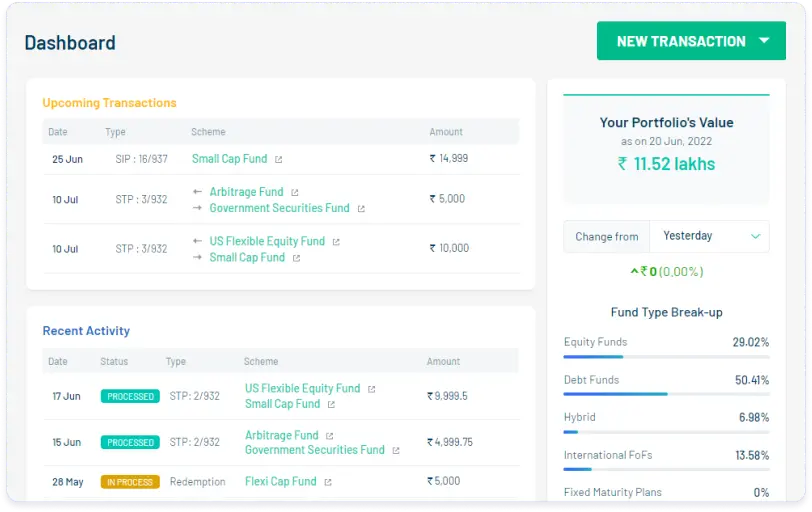
Task: Click external link icon next to upcoming Arbitrage Fund
Action: coord(295,192)
